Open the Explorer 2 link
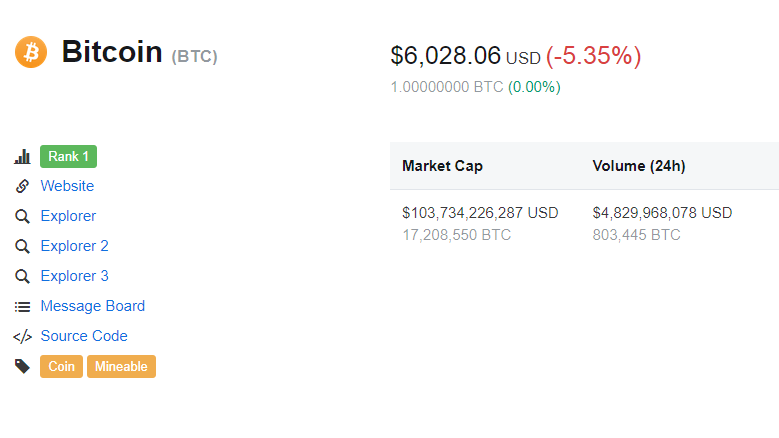779x438 pixels. tap(74, 246)
